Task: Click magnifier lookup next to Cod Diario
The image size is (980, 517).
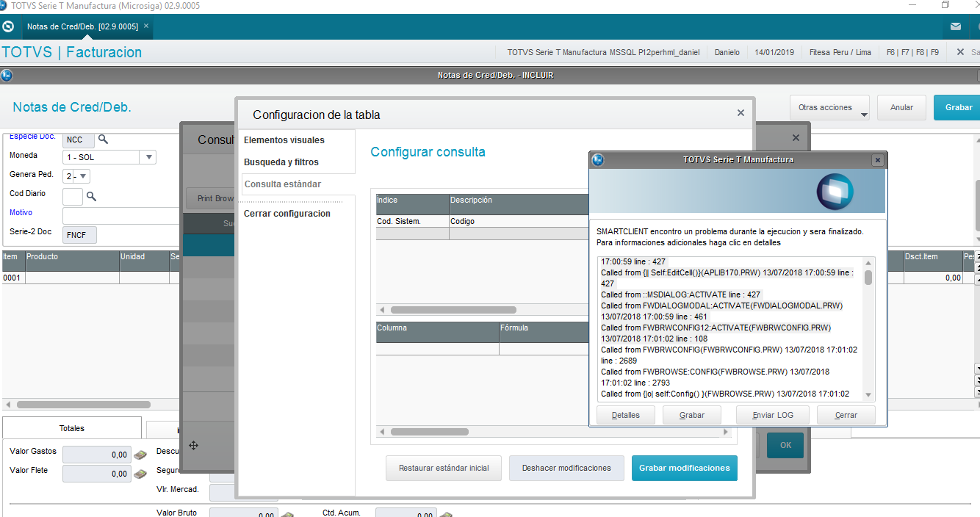Action: click(x=92, y=196)
